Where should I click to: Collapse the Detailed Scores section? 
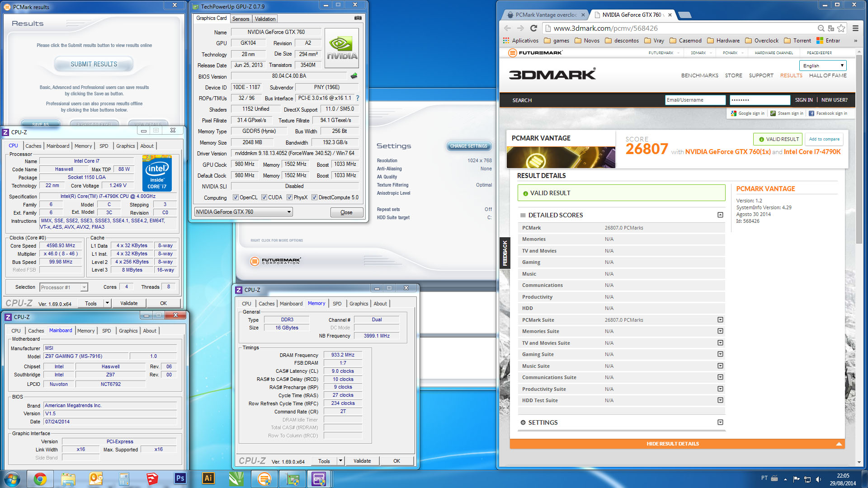(x=720, y=215)
